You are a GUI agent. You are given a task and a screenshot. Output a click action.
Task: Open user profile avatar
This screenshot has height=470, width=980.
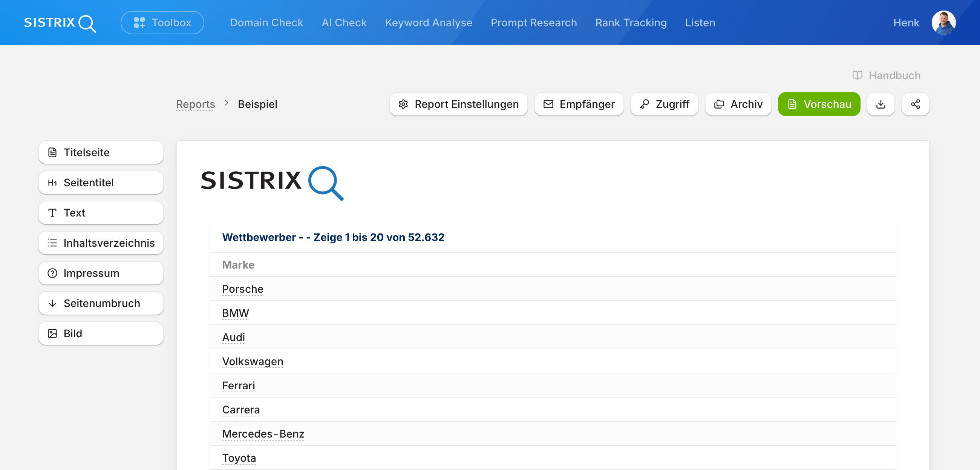[943, 23]
